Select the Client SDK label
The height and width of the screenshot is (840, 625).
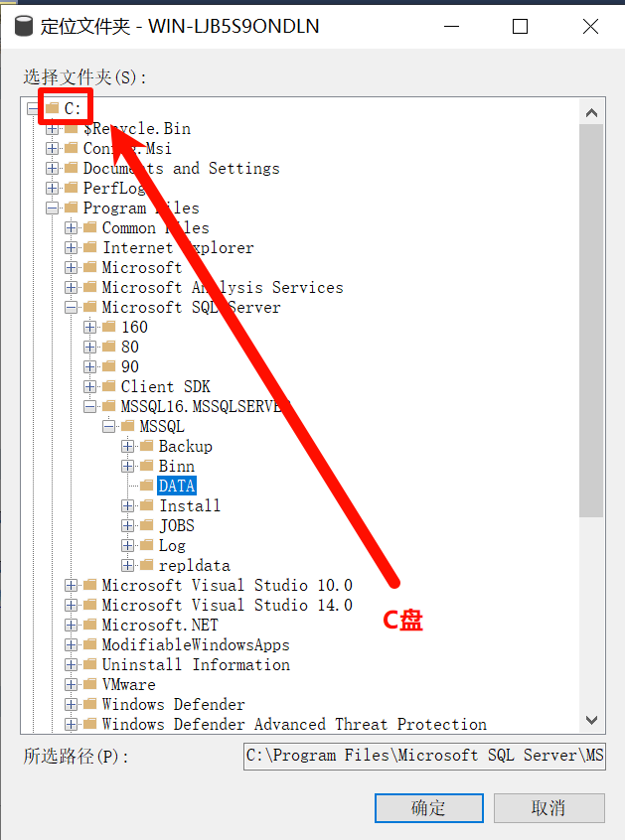click(166, 386)
